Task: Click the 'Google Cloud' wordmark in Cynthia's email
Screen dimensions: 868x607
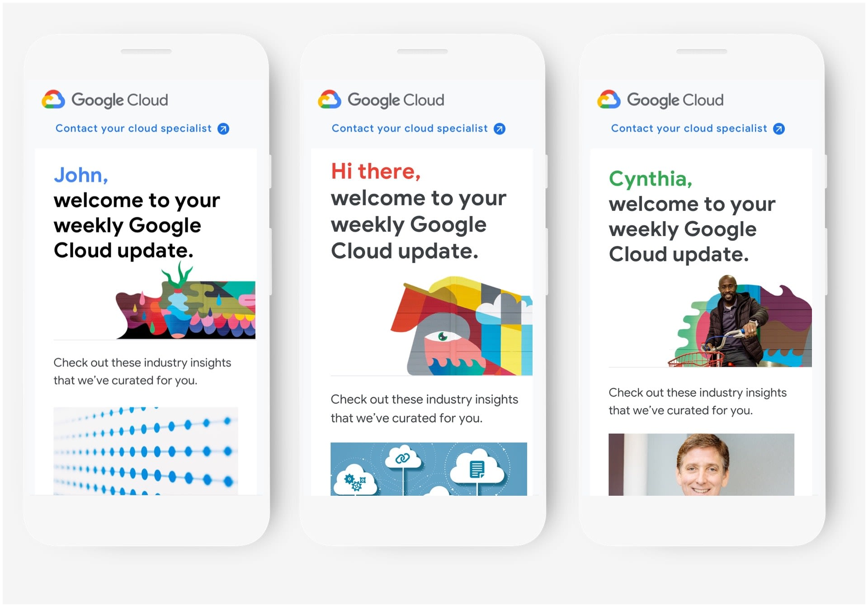Action: [x=675, y=100]
